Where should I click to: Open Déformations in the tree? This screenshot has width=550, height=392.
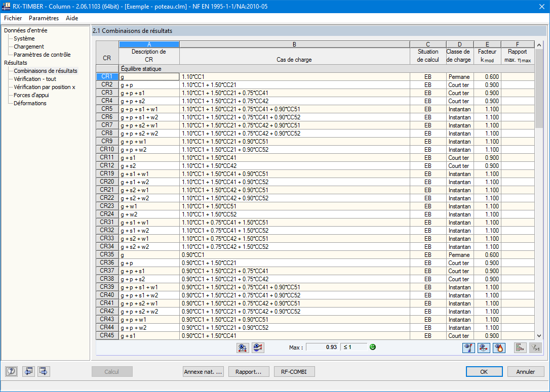click(x=30, y=103)
